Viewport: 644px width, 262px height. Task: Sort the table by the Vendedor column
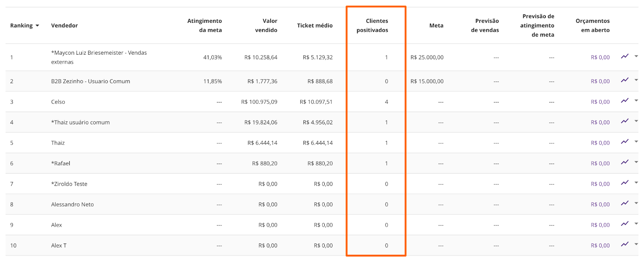64,25
